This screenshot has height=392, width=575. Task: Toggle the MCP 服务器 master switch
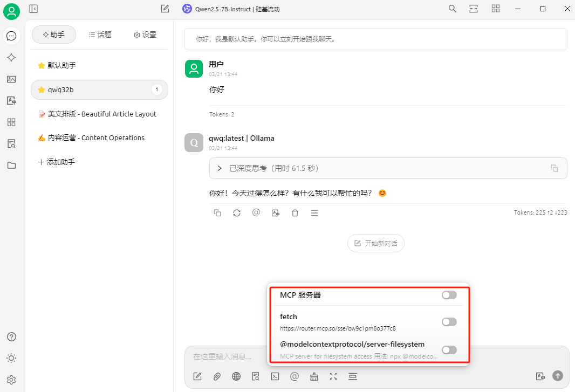coord(449,295)
